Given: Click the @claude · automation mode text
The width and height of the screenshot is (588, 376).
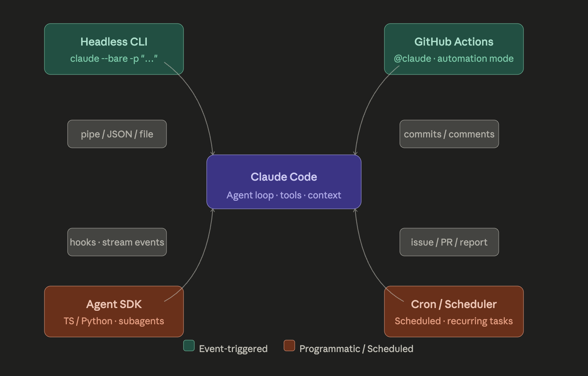Looking at the screenshot, I should click(454, 59).
